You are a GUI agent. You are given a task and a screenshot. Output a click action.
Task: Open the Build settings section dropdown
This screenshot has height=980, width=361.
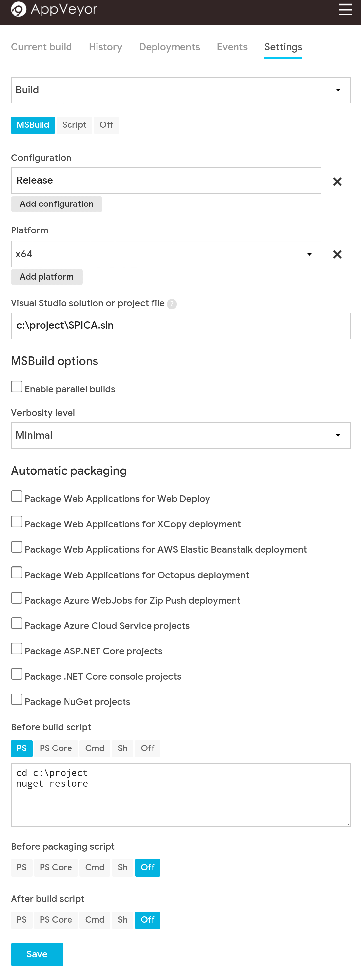coord(181,90)
